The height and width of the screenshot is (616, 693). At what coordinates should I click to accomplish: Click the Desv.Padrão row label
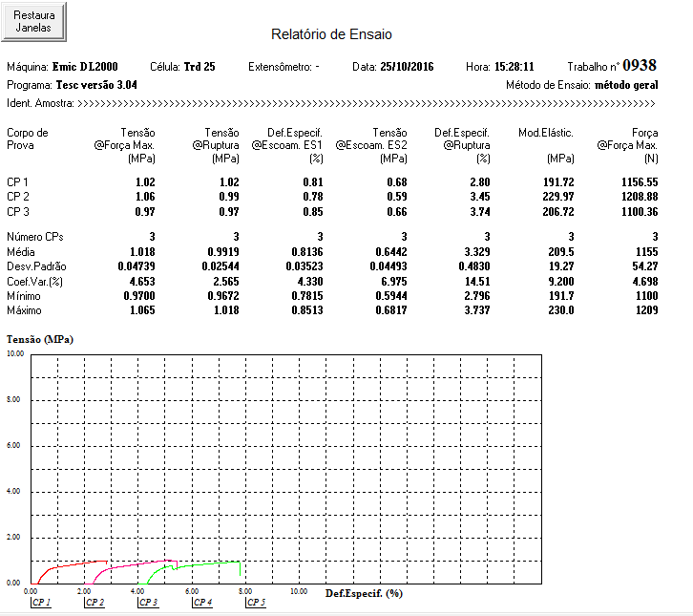click(36, 266)
